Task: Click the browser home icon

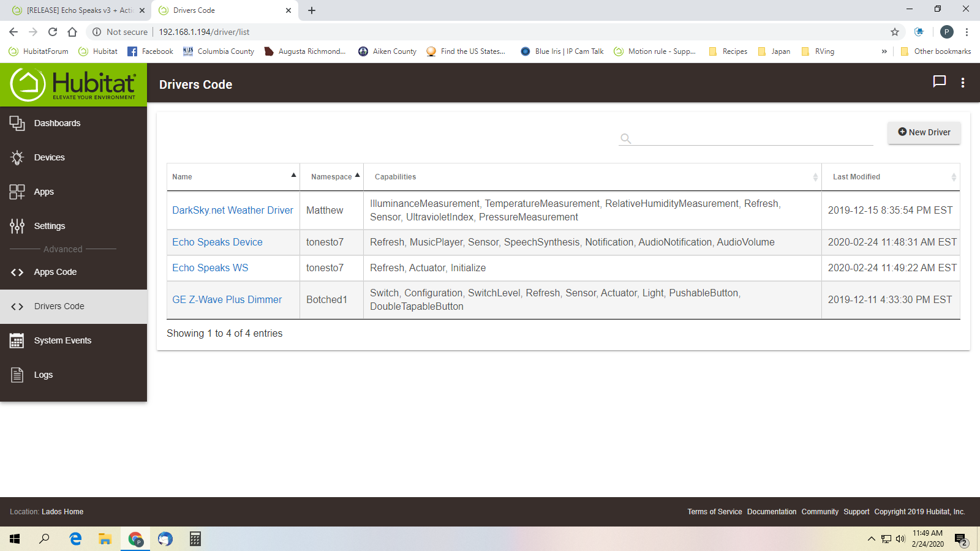Action: click(x=72, y=32)
